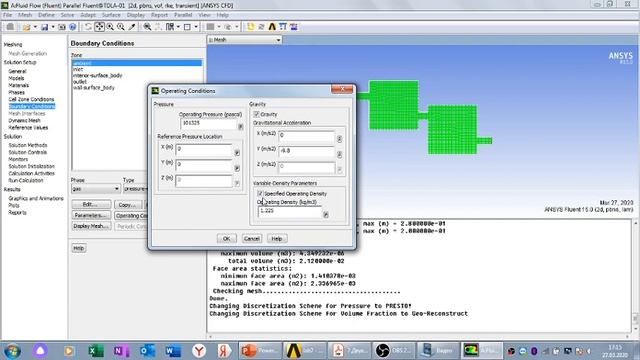Click the fit to window icon
The height and width of the screenshot is (360, 640).
coord(147,27)
